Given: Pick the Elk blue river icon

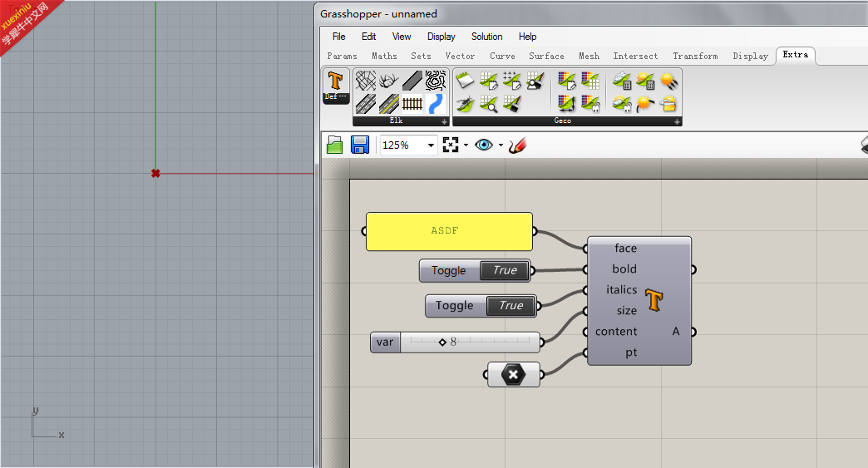Looking at the screenshot, I should click(x=436, y=104).
